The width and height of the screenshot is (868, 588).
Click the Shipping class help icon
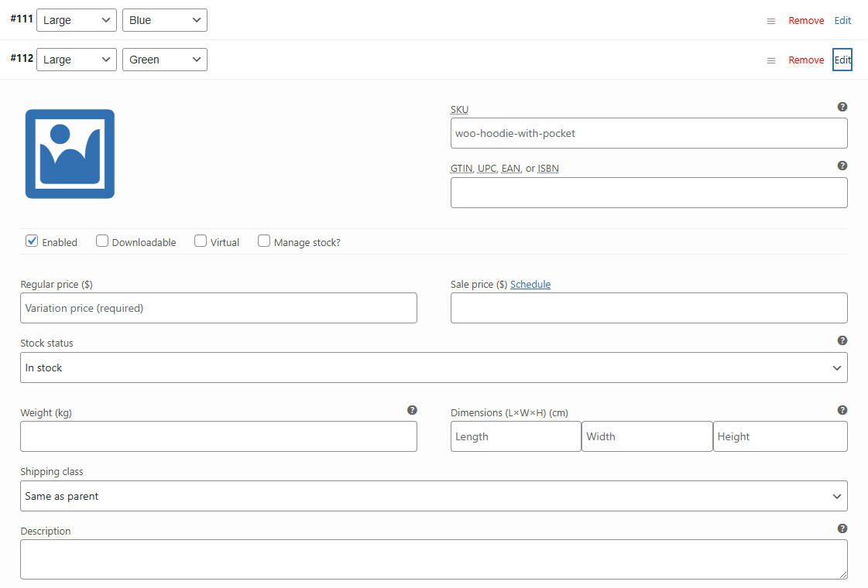(842, 469)
